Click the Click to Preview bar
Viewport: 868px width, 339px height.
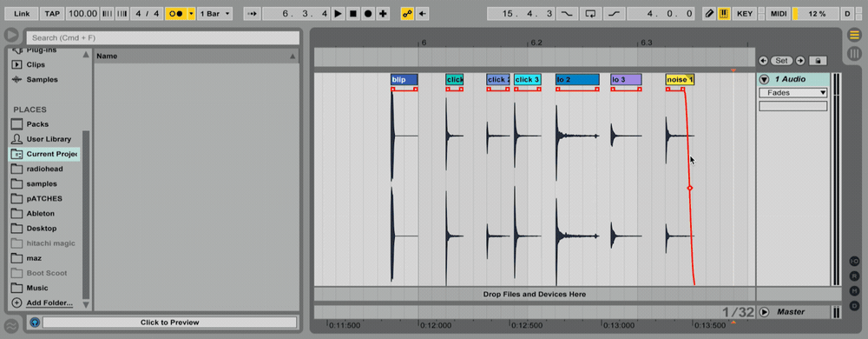click(x=169, y=322)
